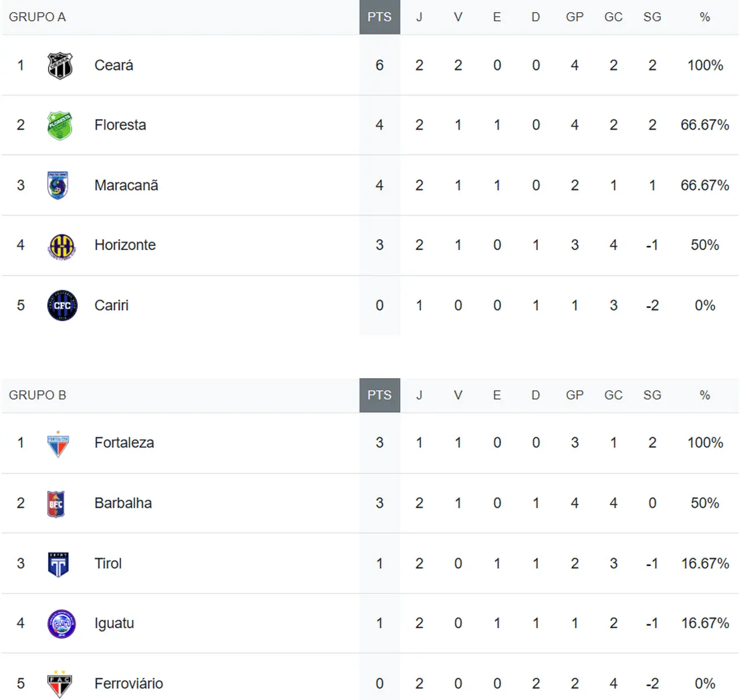Click the Barbalha BFC shield
Screen dimensions: 741x700
[x=56, y=504]
